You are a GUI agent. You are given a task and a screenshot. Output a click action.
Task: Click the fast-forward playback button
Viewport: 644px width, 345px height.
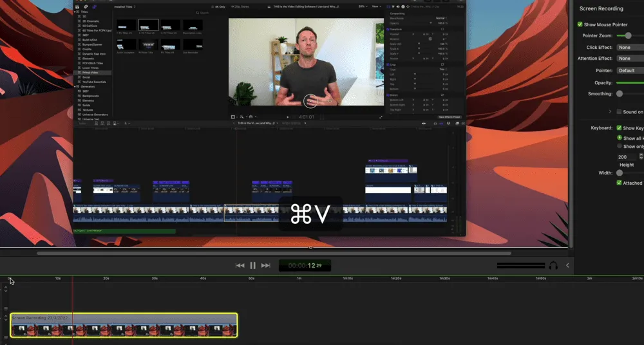coord(265,265)
